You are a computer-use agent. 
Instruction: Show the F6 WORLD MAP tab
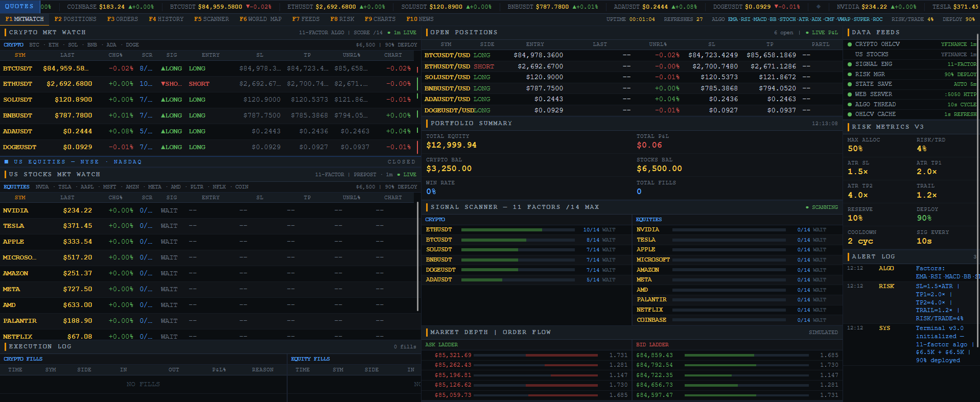261,19
